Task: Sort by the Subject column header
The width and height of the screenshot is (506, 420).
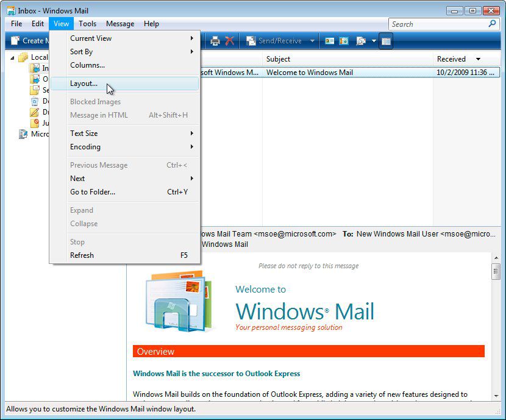Action: pos(347,59)
